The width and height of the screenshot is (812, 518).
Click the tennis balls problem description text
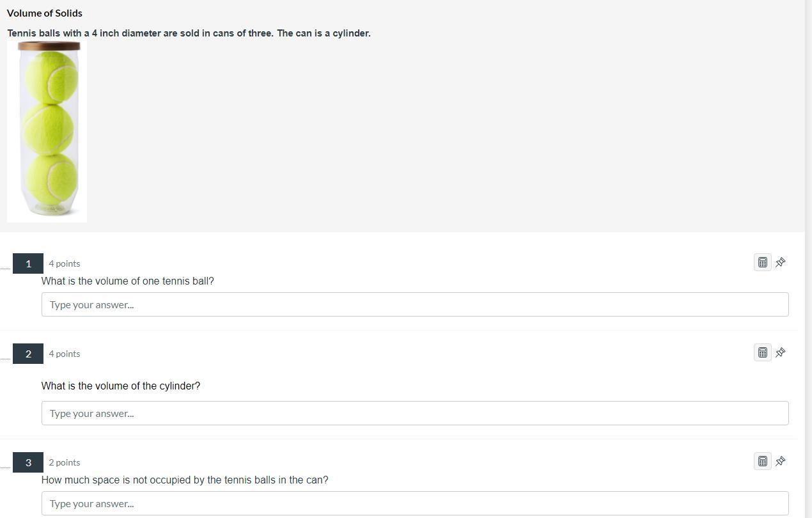[x=189, y=33]
